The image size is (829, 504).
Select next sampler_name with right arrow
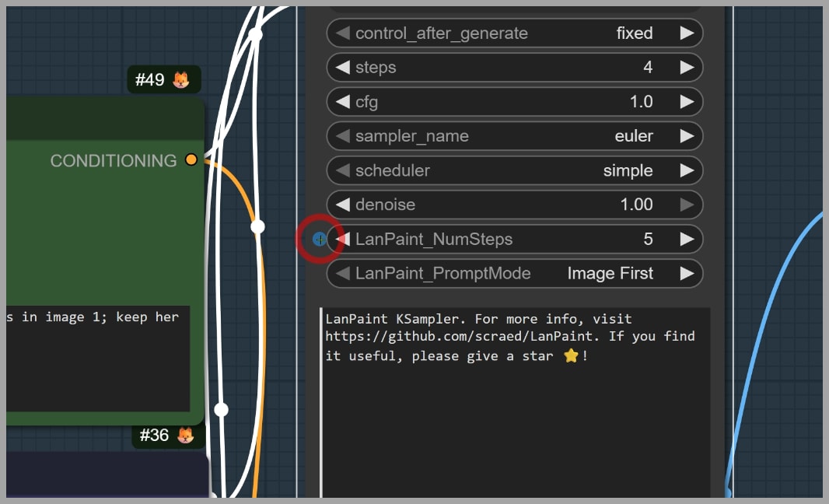686,136
